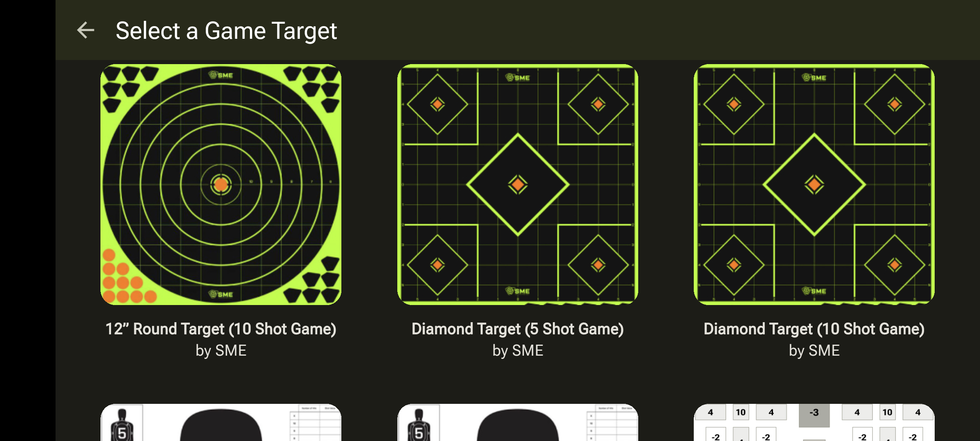Click "by SME" under Diamond 5 Shot Game
Screen dimensions: 980x441
point(518,351)
